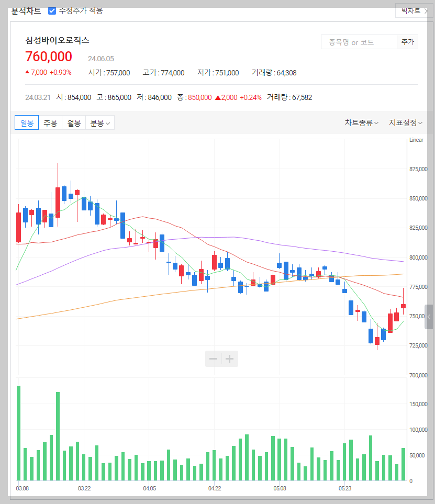Click the 03.08 date axis label
The width and height of the screenshot is (435, 504).
click(22, 488)
